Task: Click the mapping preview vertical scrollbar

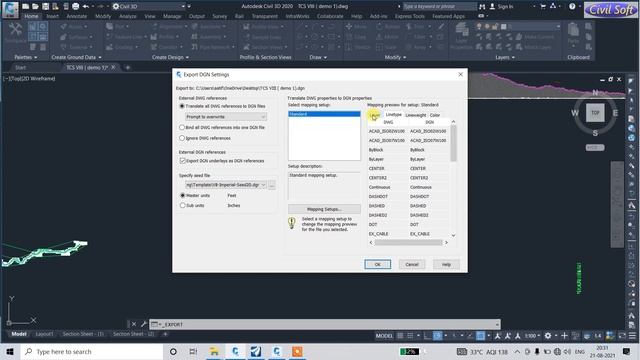Action: click(453, 143)
